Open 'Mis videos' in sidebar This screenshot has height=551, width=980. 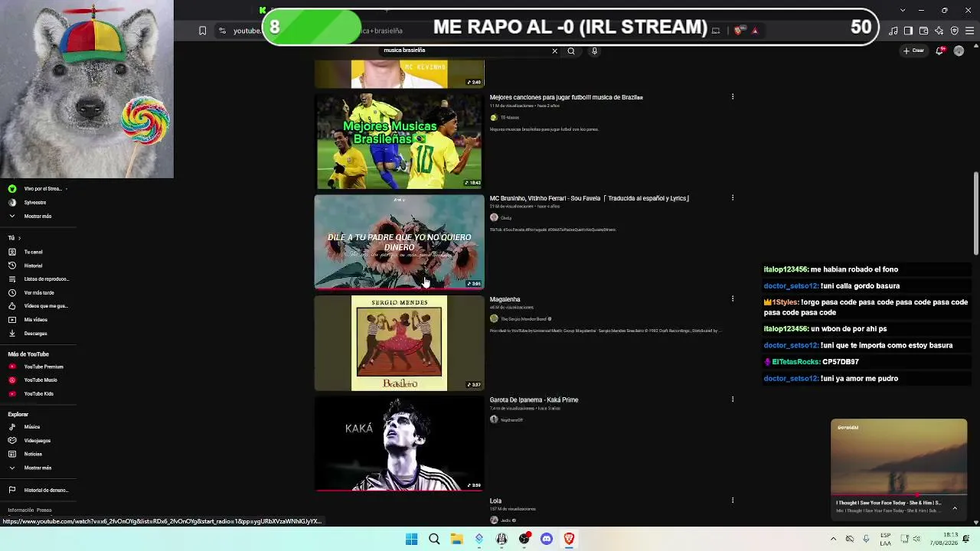pos(34,320)
